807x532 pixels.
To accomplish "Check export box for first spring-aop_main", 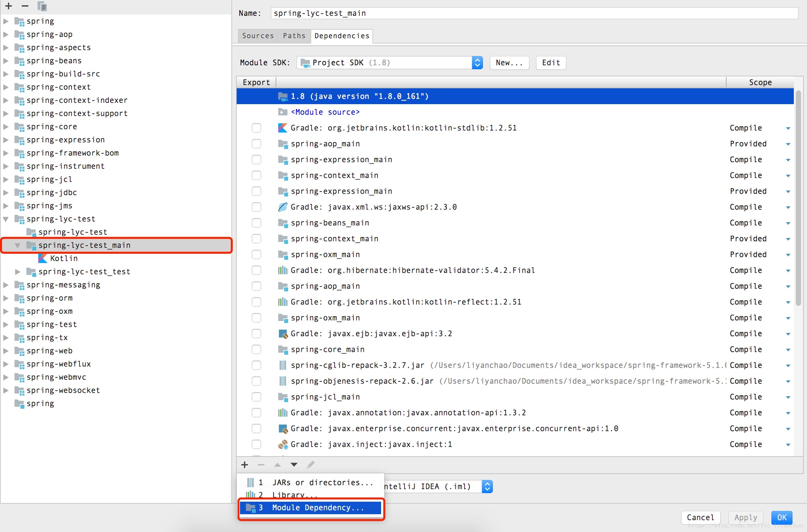I will point(256,144).
